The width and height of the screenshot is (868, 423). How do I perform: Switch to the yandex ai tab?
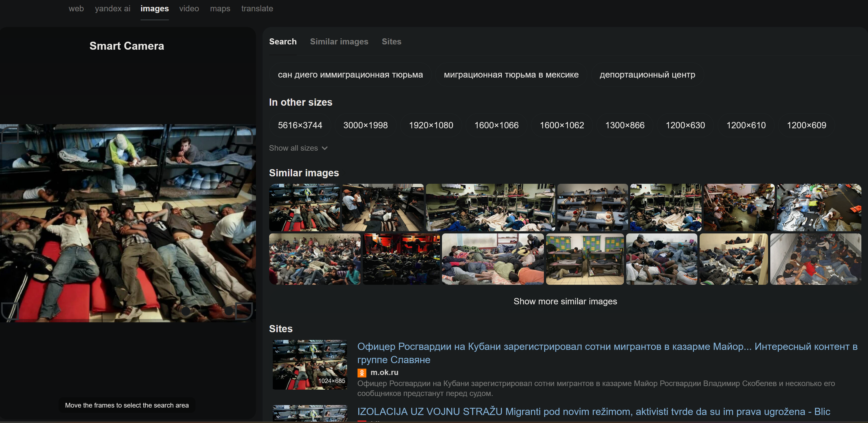113,9
